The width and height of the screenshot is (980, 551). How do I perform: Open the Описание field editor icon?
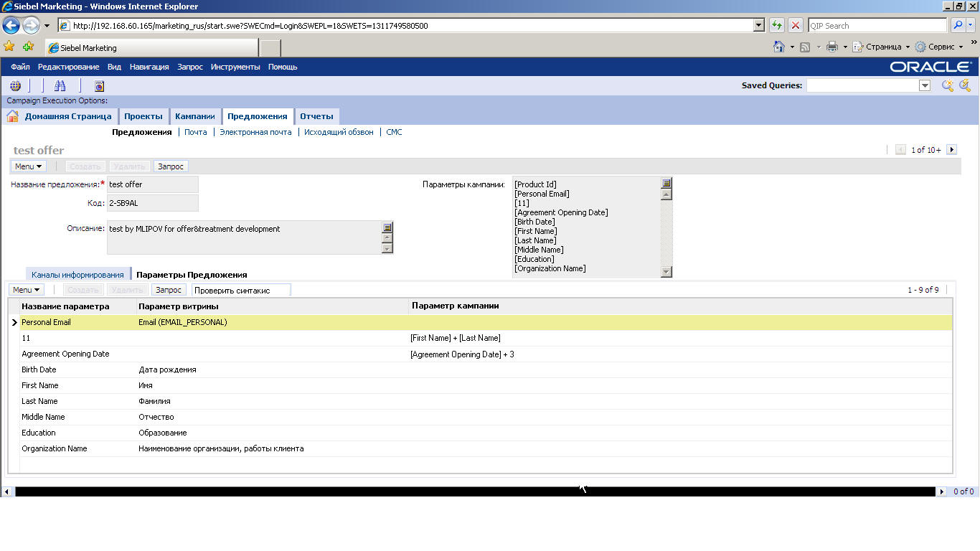pos(387,227)
